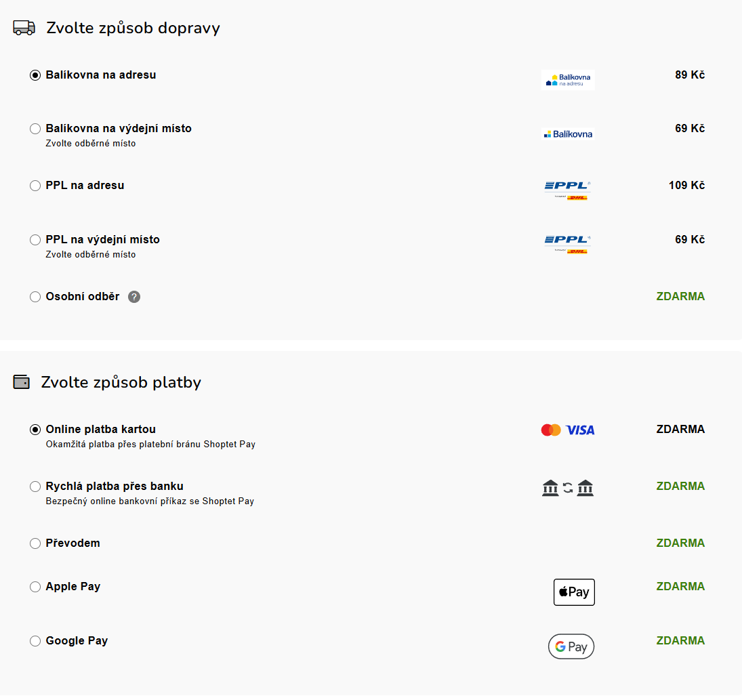Screen dimensions: 742x700
Task: Click the Apple Pay logo badge
Action: pos(574,592)
